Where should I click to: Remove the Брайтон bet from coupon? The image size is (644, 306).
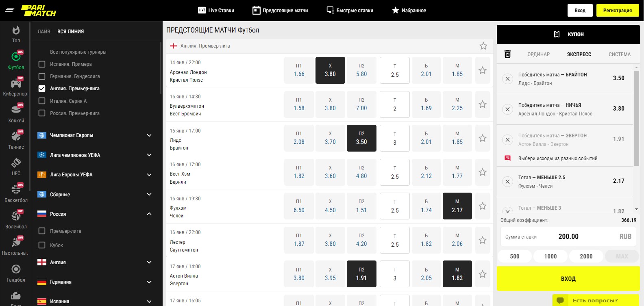[507, 79]
